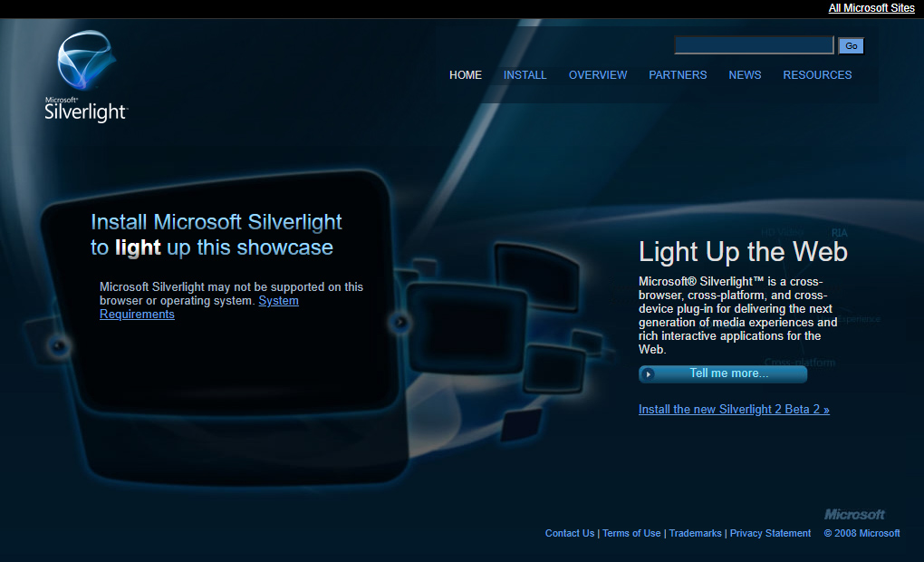The image size is (924, 562).
Task: Click the Go search button
Action: click(x=851, y=46)
